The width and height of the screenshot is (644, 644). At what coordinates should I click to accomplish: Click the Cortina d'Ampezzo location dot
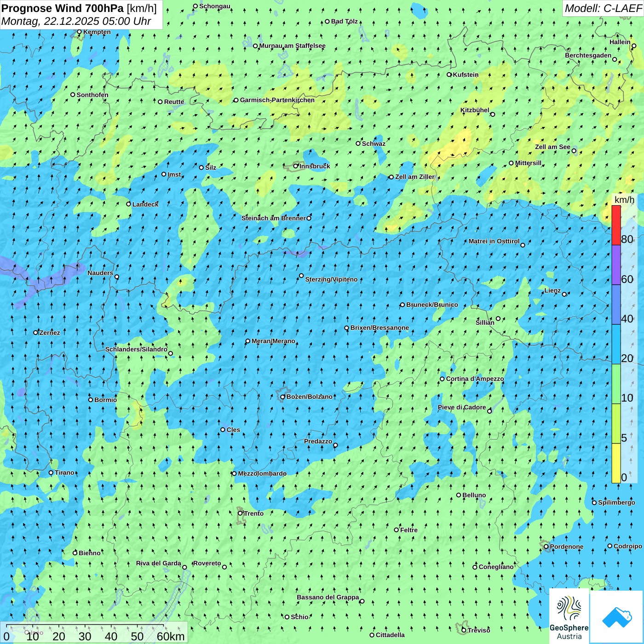(x=442, y=379)
